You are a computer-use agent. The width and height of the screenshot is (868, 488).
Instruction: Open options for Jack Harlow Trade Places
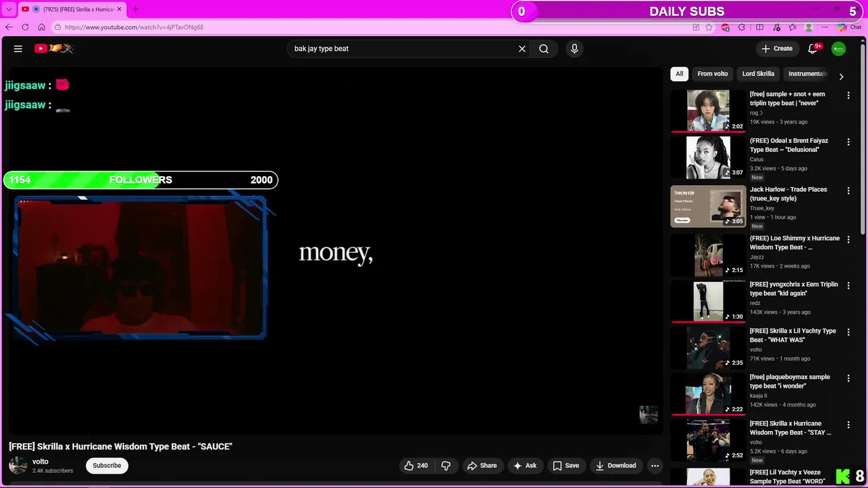click(x=848, y=191)
